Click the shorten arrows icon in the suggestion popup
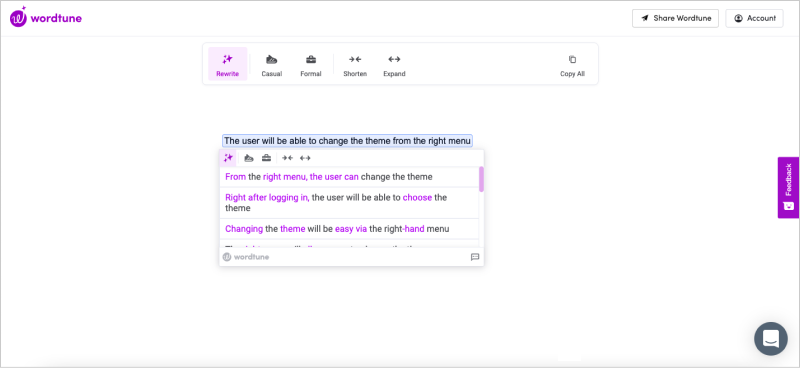This screenshot has width=800, height=368. coord(287,158)
